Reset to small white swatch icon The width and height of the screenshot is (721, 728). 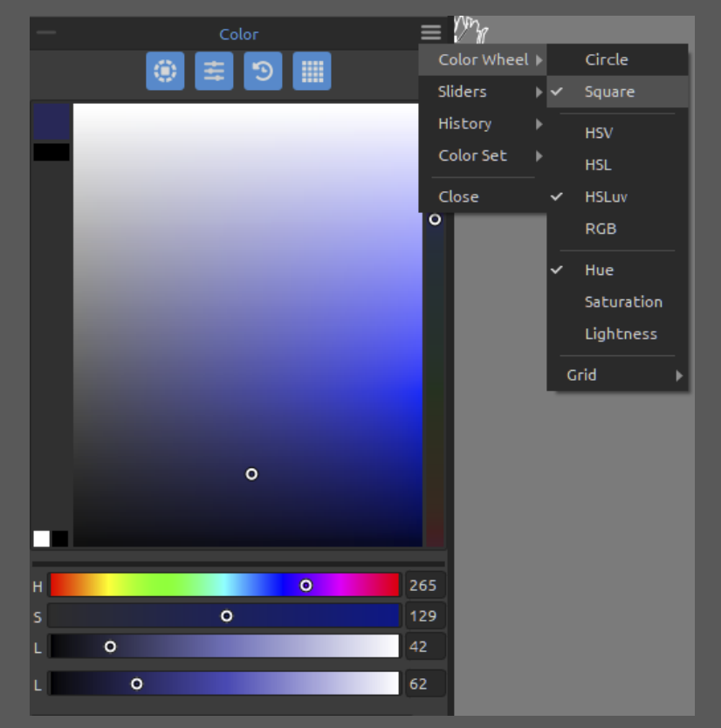tap(41, 538)
